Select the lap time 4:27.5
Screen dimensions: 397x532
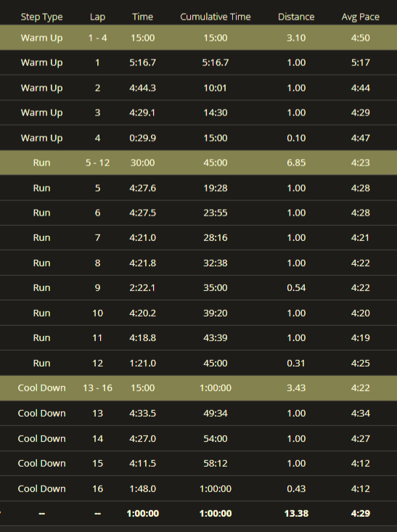point(142,213)
